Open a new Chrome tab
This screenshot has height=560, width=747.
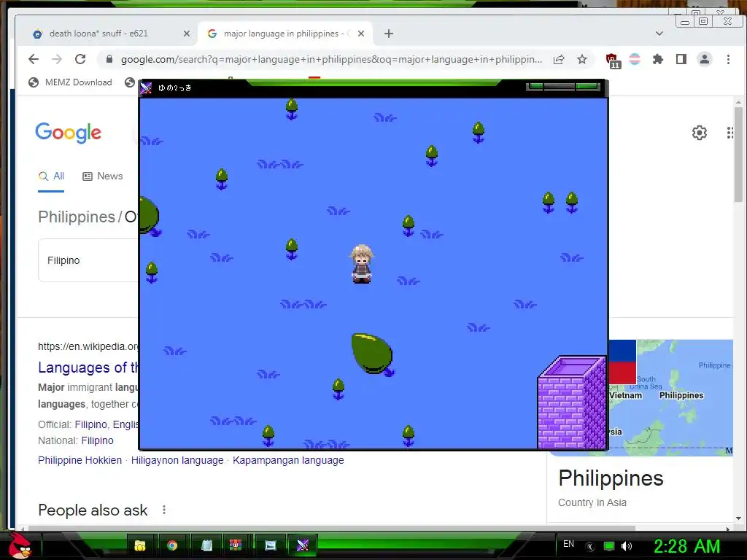click(x=388, y=34)
